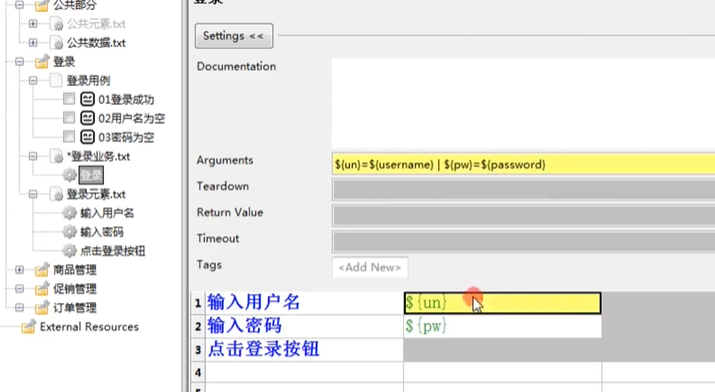Click the 登录 folder icon
The image size is (715, 392).
click(x=42, y=61)
